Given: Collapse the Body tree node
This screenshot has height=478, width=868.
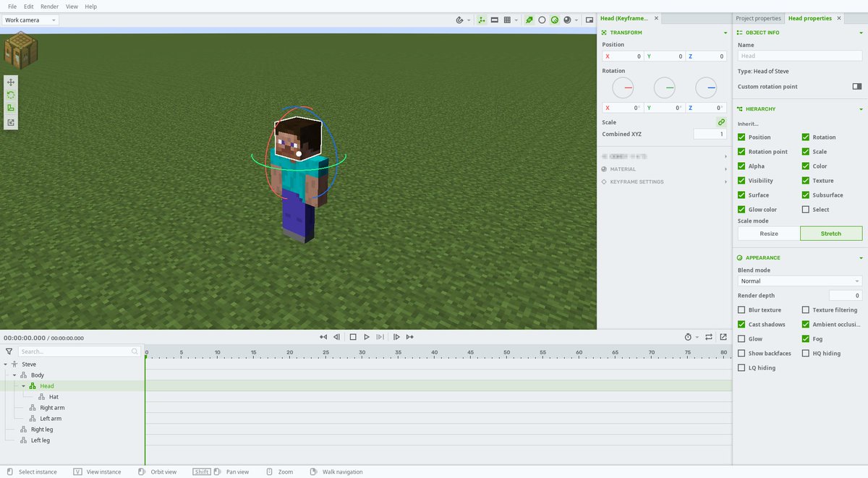Looking at the screenshot, I should 14,375.
